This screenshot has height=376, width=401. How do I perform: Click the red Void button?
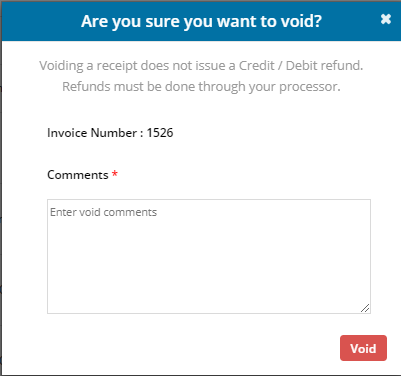click(x=363, y=348)
